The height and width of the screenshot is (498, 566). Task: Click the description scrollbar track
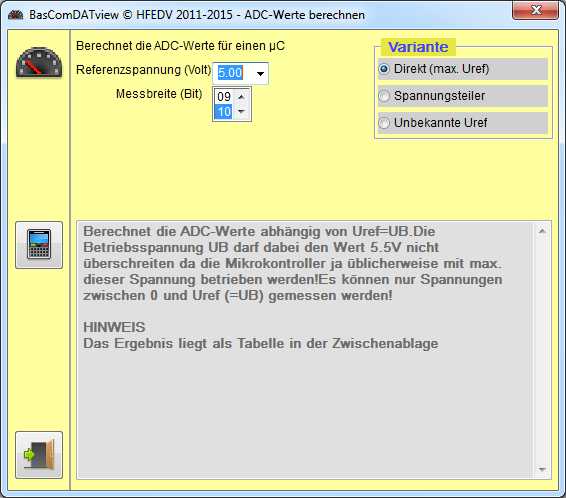[542, 350]
